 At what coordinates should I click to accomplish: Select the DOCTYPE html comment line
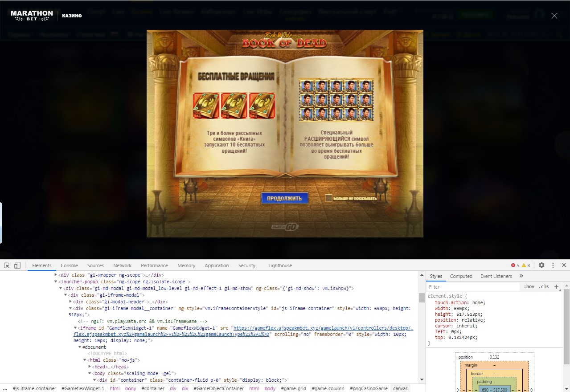pyautogui.click(x=107, y=354)
